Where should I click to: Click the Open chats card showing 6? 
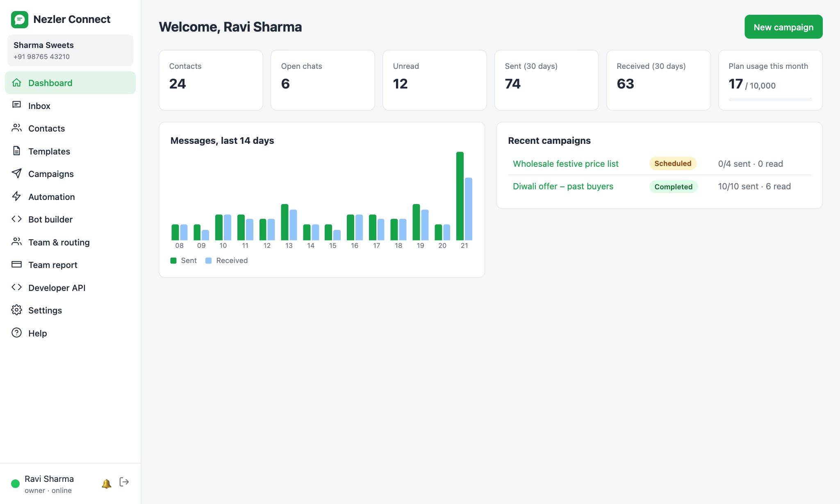(x=323, y=80)
